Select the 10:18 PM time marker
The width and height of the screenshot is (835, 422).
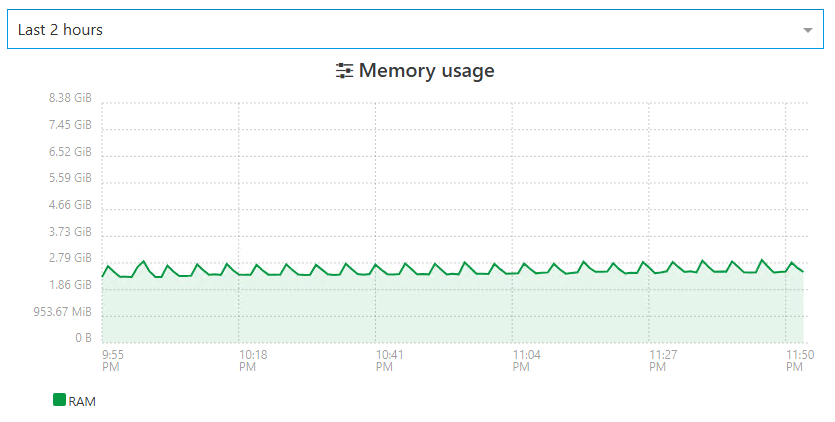[253, 360]
